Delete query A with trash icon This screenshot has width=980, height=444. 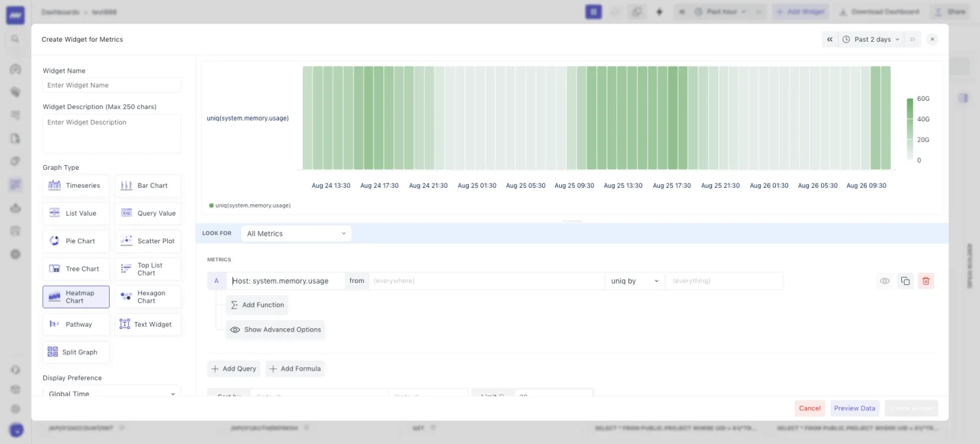click(926, 281)
